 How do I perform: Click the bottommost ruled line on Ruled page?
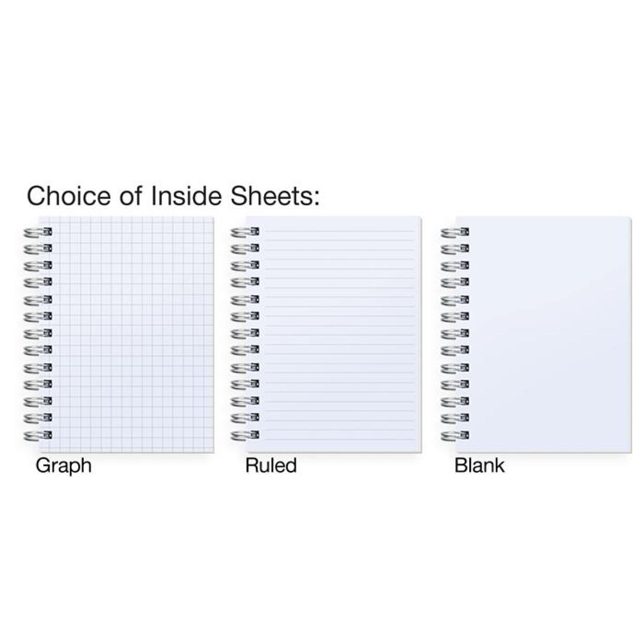click(339, 438)
